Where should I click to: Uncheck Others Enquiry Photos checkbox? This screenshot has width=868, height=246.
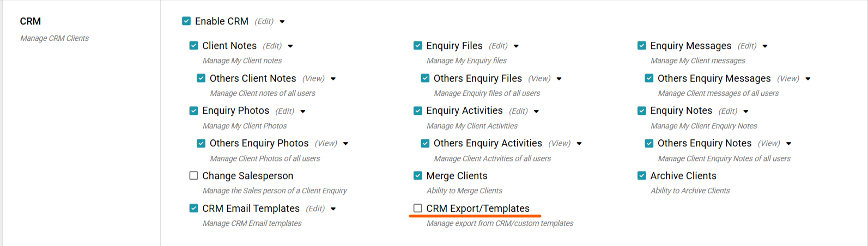(x=201, y=144)
